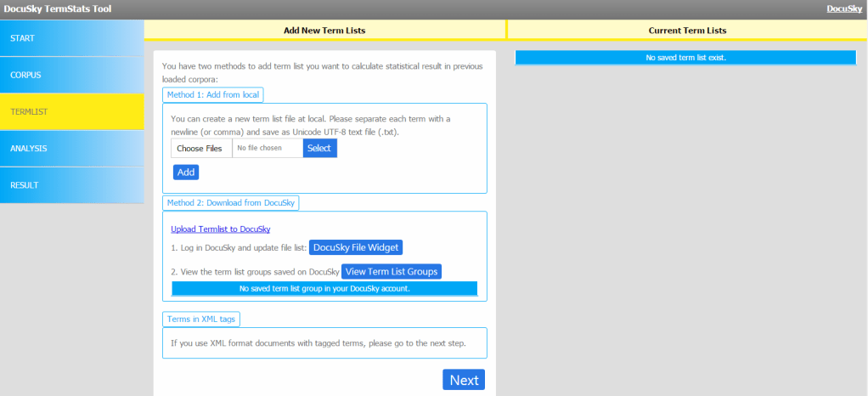Click View Term List Groups button

tap(392, 272)
